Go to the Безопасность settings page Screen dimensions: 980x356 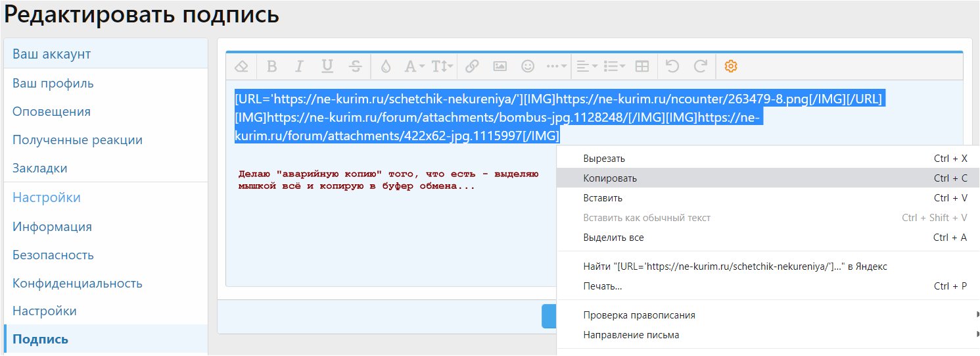53,255
